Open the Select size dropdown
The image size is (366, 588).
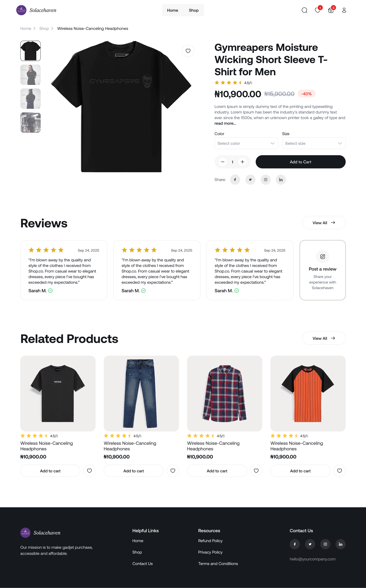pyautogui.click(x=314, y=143)
